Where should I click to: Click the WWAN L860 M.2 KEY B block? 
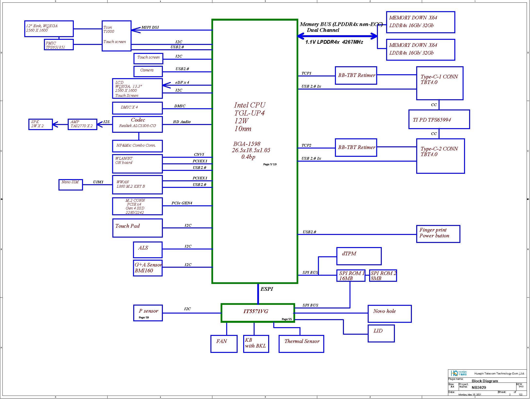tap(137, 185)
